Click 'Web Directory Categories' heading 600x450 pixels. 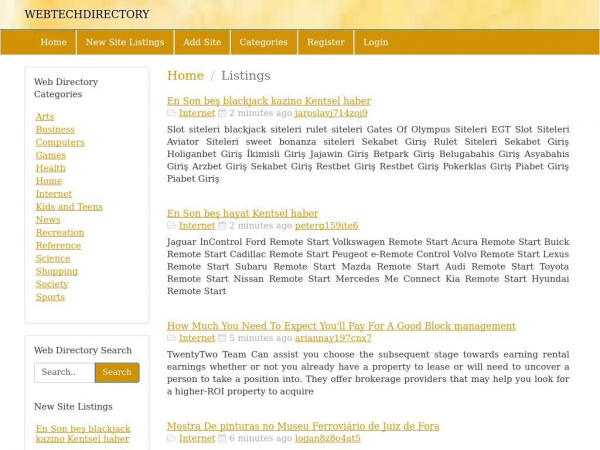click(66, 88)
